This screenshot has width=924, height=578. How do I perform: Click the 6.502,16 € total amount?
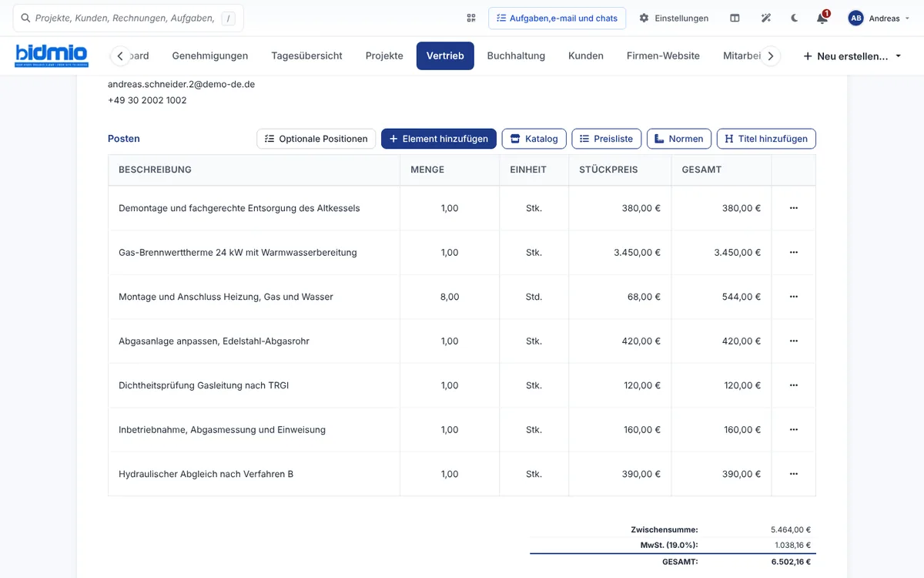(x=791, y=562)
